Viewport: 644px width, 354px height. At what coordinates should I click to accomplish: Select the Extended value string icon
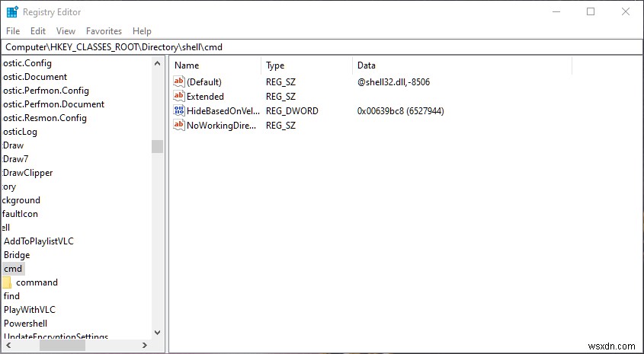(x=179, y=96)
